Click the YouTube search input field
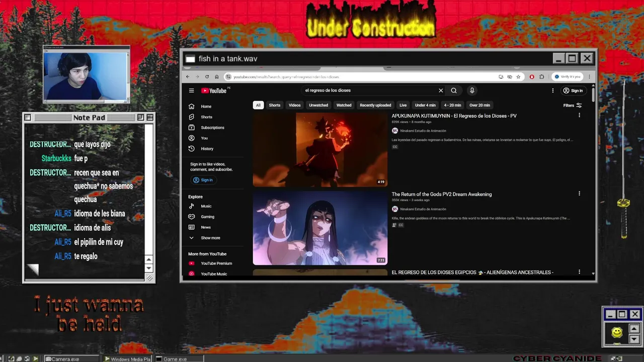The width and height of the screenshot is (644, 362). point(370,90)
